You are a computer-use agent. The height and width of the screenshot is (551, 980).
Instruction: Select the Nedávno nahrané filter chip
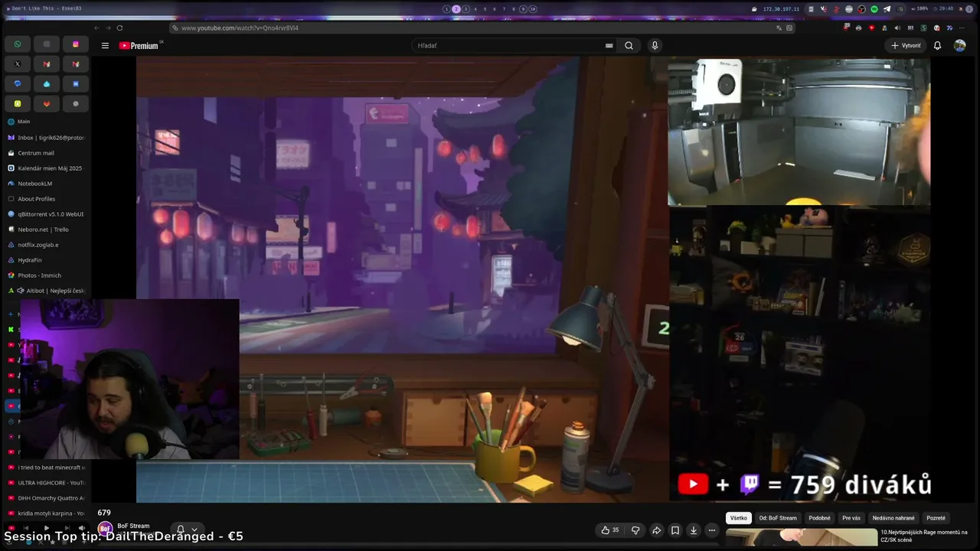[893, 518]
